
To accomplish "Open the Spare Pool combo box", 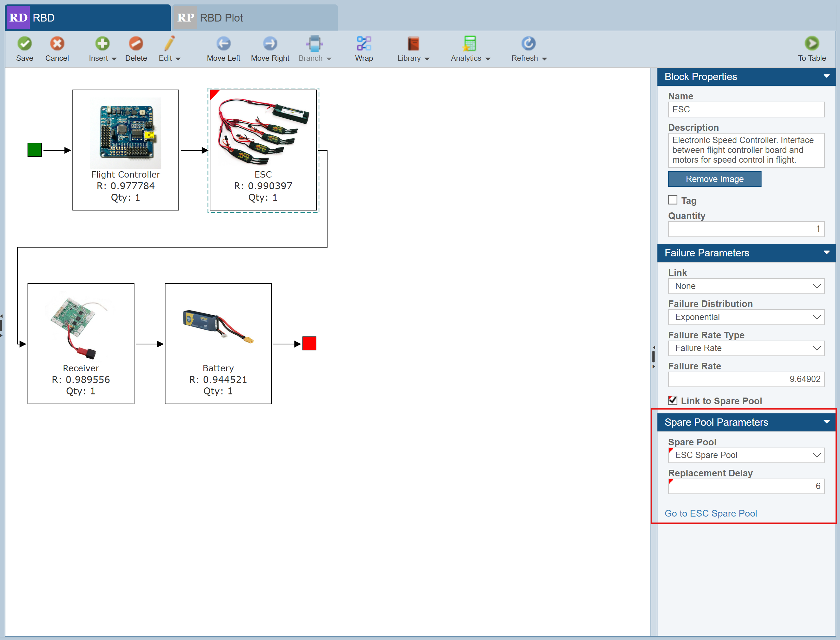I will click(x=746, y=455).
